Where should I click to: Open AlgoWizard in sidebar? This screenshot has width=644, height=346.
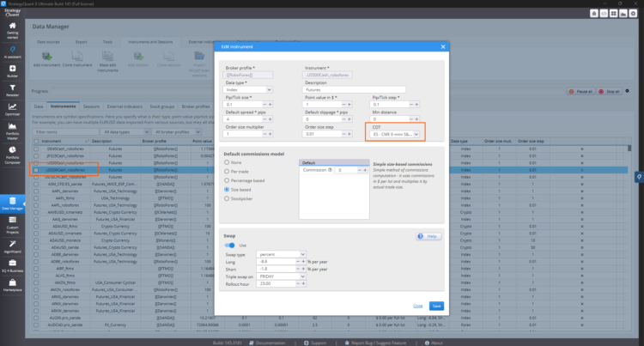pos(12,247)
